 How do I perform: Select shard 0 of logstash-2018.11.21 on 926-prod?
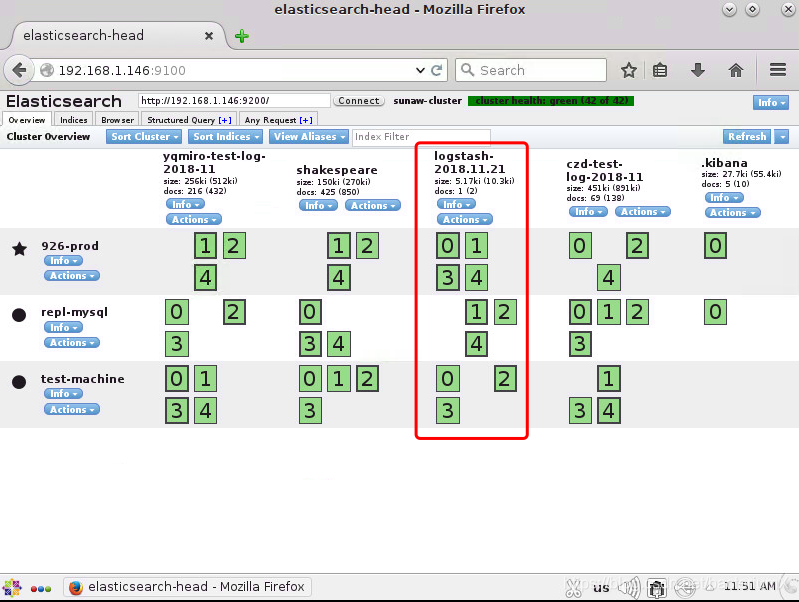(447, 246)
